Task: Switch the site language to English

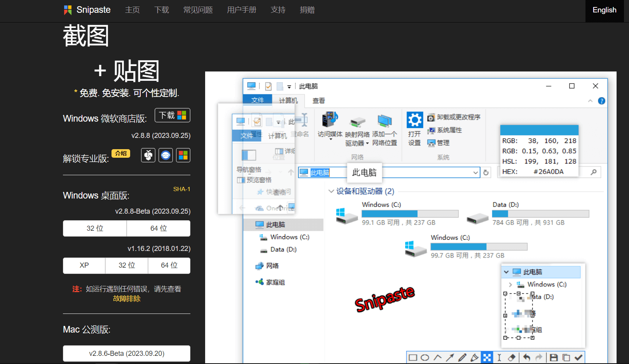Action: tap(604, 10)
